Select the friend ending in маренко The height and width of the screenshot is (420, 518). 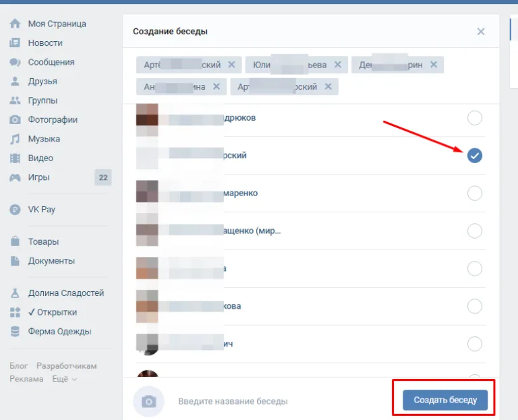(475, 193)
